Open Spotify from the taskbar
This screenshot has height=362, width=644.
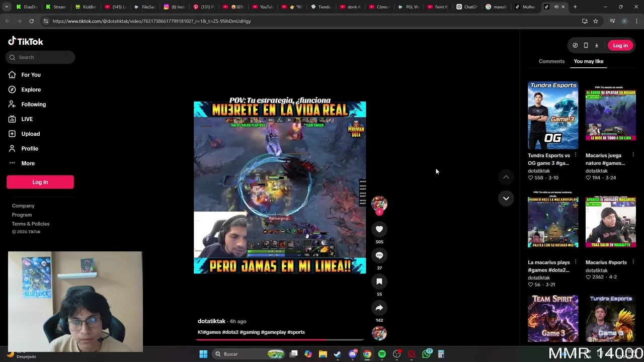pyautogui.click(x=382, y=354)
